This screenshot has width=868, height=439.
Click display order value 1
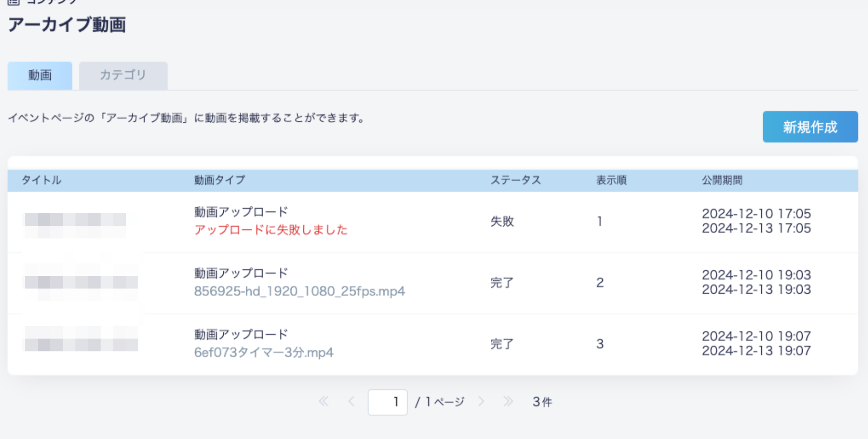pos(599,221)
